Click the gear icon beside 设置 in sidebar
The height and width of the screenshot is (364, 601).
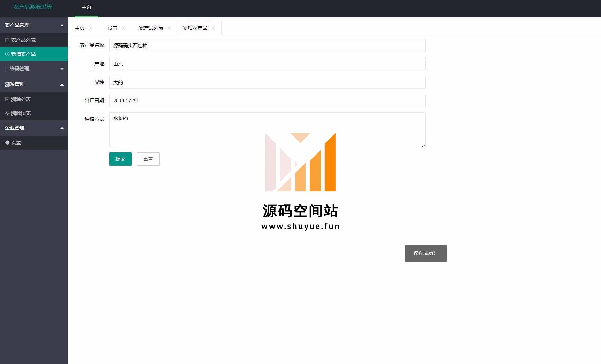7,143
